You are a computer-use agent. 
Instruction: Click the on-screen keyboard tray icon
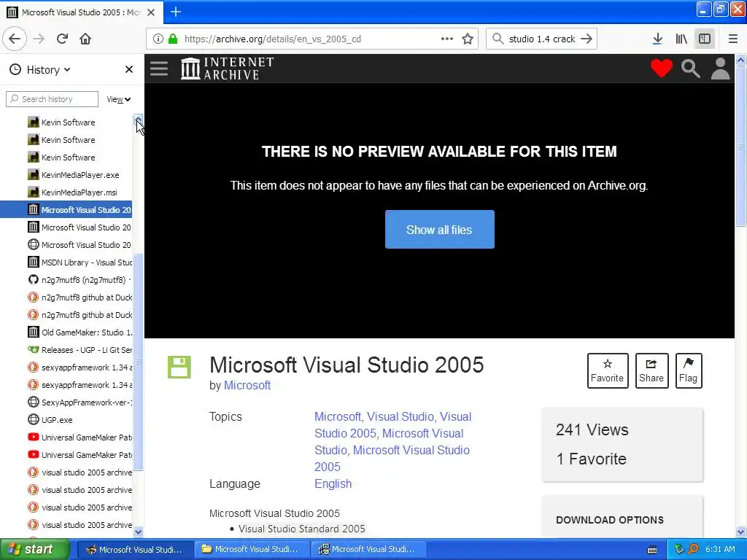[652, 550]
